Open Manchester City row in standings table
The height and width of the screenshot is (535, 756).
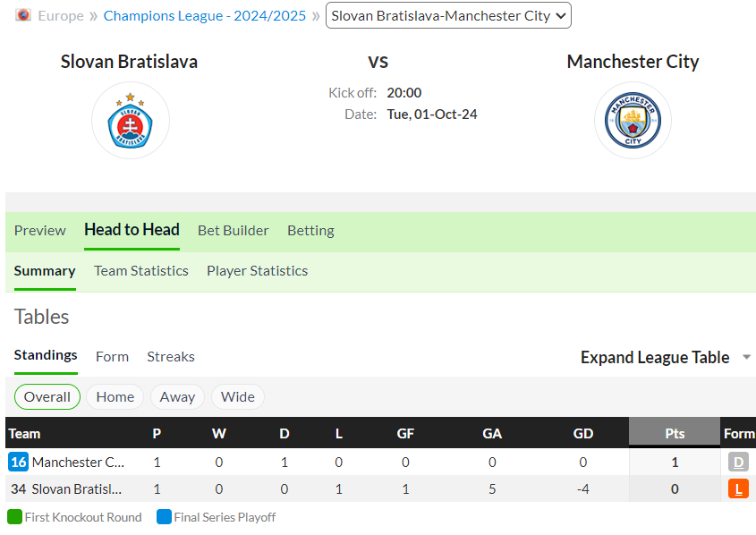(380, 462)
